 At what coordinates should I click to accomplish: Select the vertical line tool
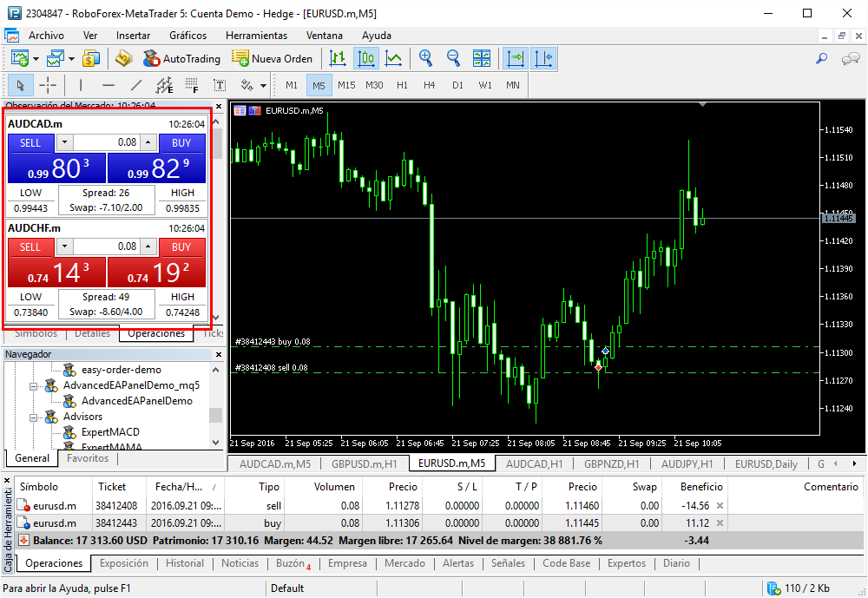click(81, 85)
